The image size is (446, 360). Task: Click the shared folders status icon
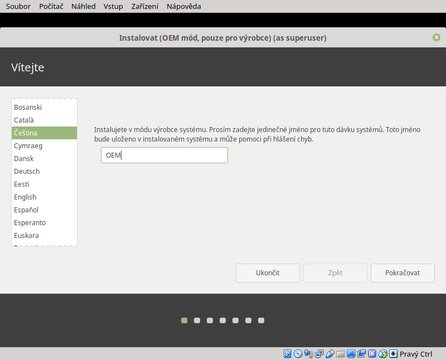click(x=340, y=354)
